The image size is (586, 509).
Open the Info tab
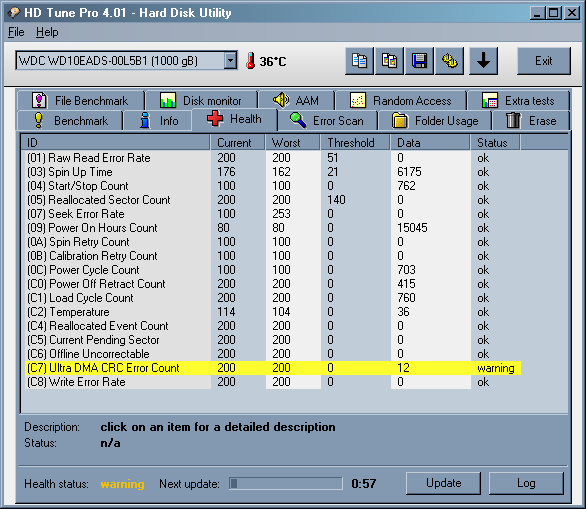pyautogui.click(x=158, y=121)
